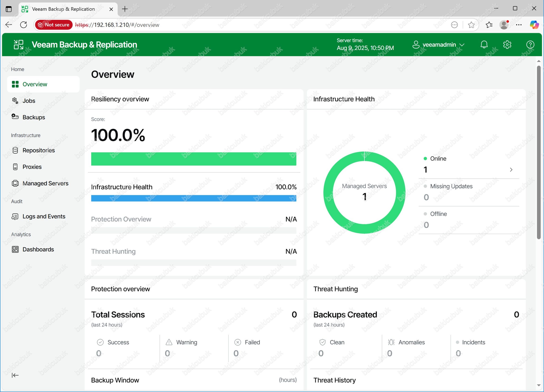Collapse the sidebar with the arrow icon
The height and width of the screenshot is (392, 544).
[x=15, y=375]
